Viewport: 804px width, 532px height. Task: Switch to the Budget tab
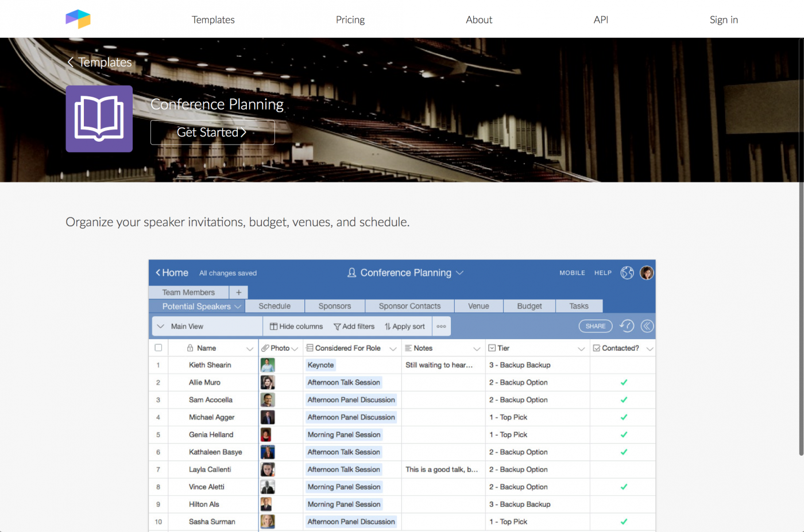pyautogui.click(x=529, y=306)
